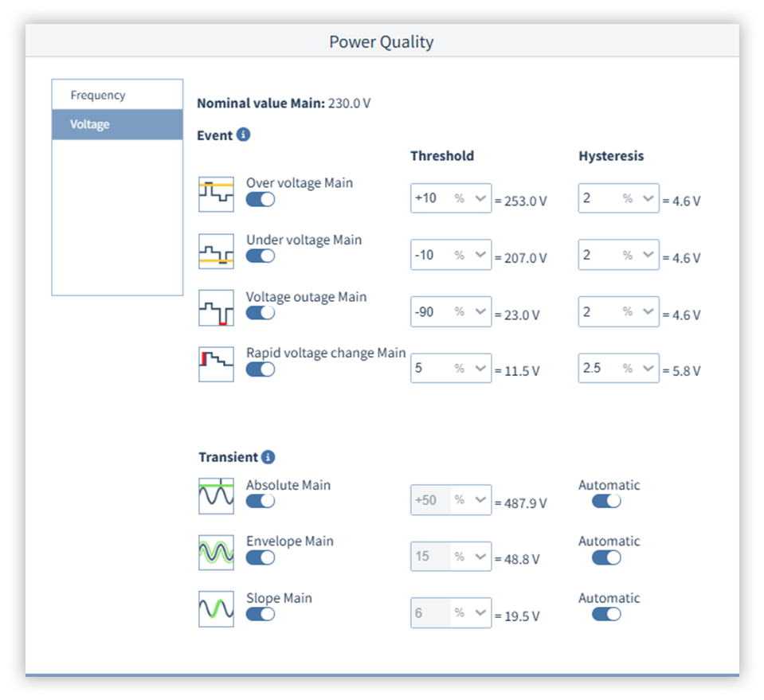
Task: Switch to the Frequency tab
Action: [98, 96]
